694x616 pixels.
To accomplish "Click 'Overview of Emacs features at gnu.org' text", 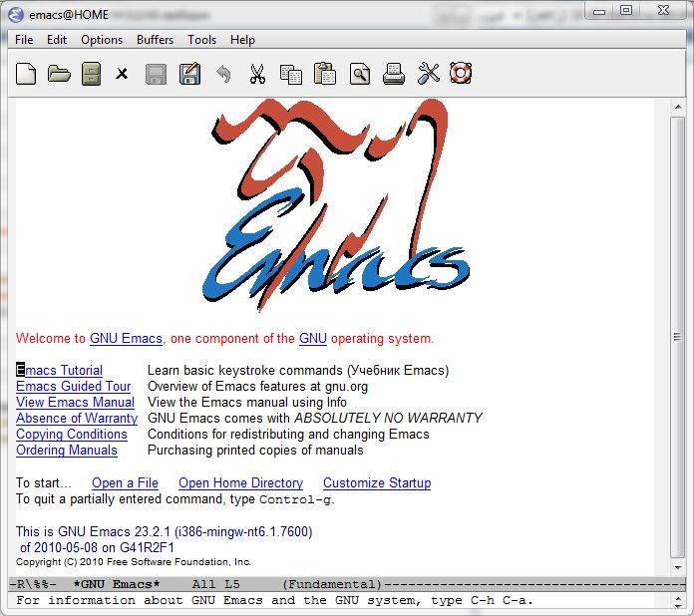I will [x=257, y=387].
